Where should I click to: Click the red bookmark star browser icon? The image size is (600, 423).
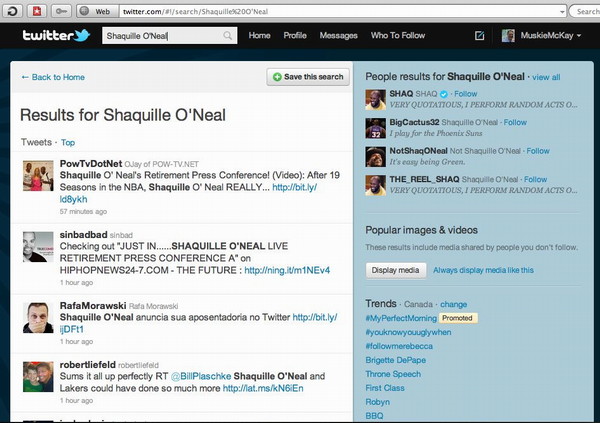37,11
